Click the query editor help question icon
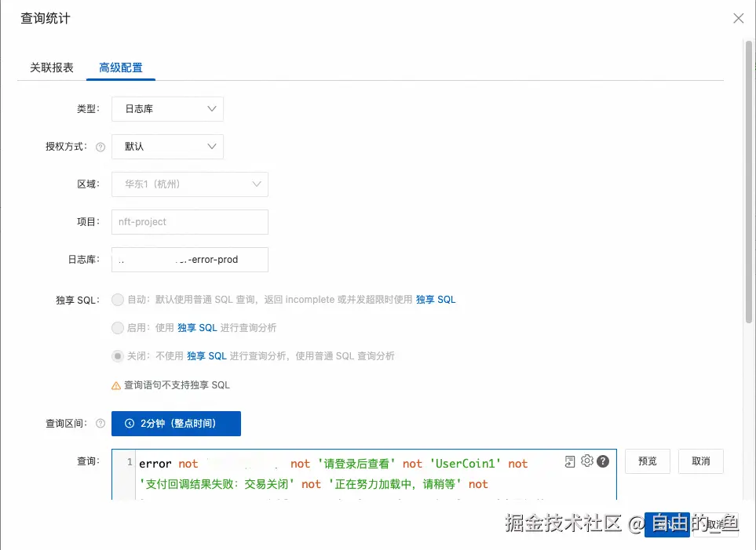756x550 pixels. [x=603, y=461]
